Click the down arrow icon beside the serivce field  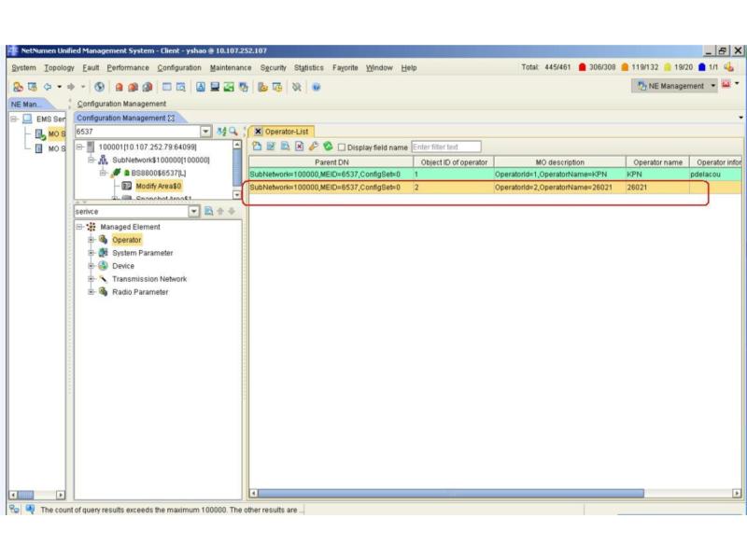coord(232,211)
